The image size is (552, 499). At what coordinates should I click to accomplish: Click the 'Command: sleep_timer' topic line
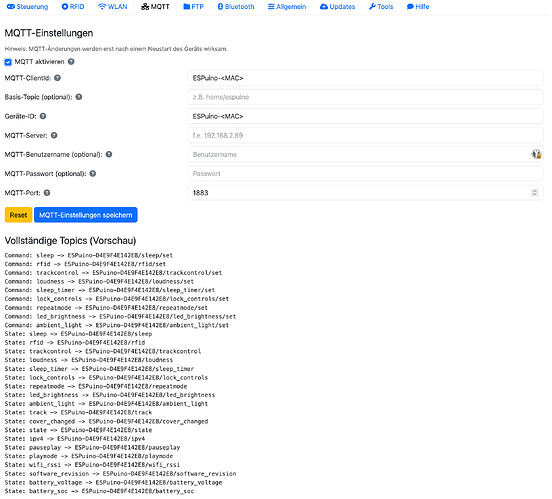(x=110, y=290)
